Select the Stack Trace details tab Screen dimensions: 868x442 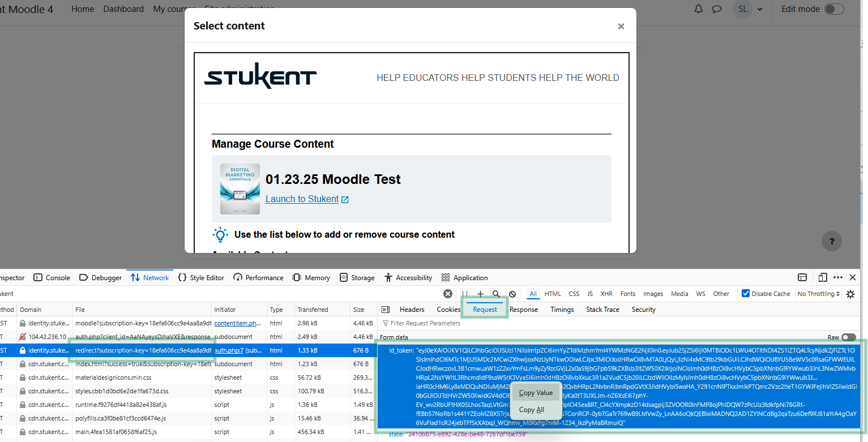[x=602, y=310]
